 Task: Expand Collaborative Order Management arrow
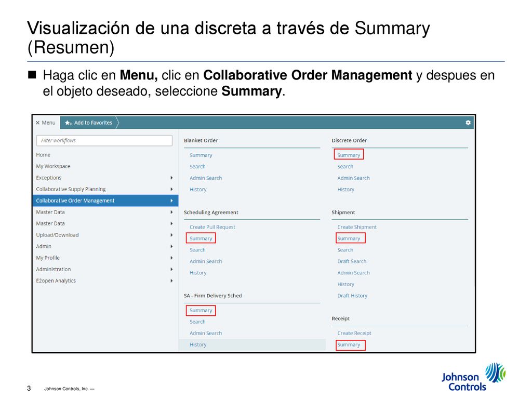pos(171,201)
